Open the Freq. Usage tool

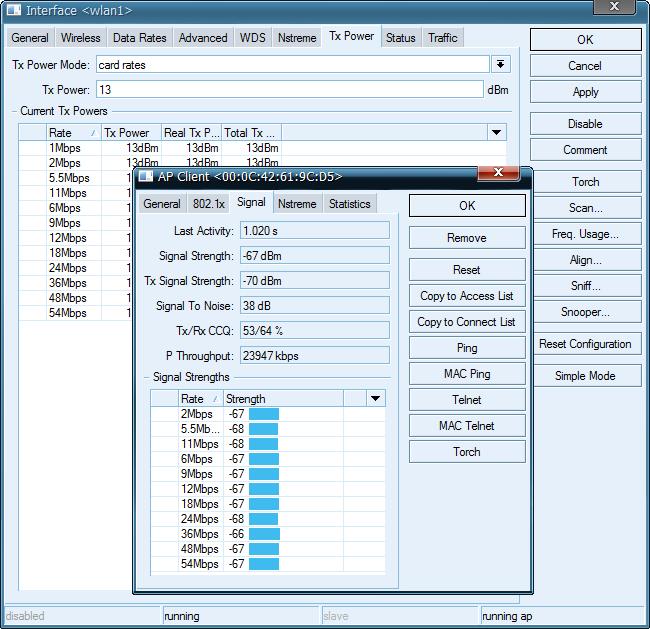click(585, 234)
